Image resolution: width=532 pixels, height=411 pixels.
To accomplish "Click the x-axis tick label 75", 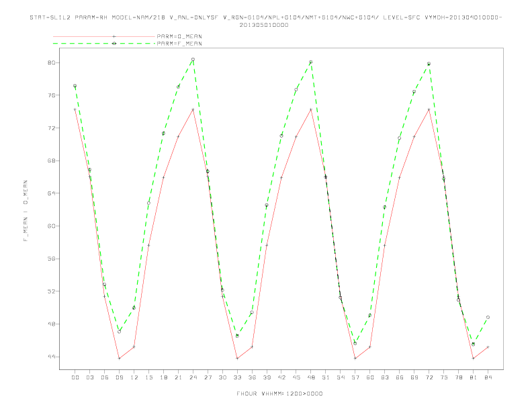I will pos(444,377).
